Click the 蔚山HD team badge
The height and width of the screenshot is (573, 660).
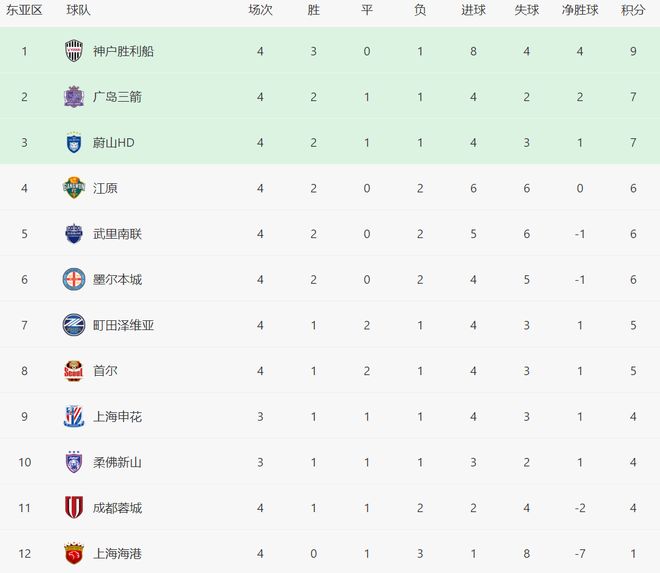pos(74,142)
